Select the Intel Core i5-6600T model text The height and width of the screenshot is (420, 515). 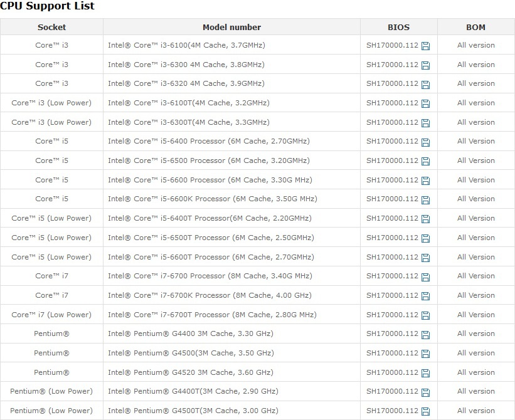(x=211, y=257)
